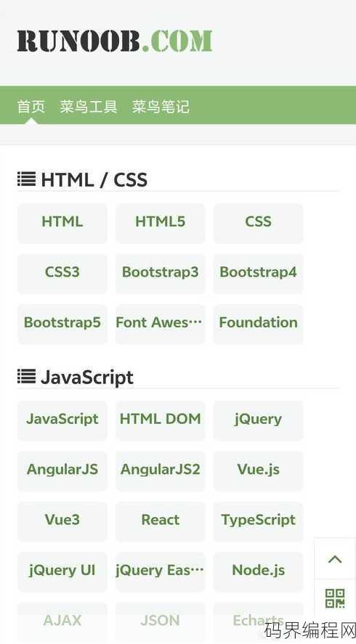Go to the CSS3 tutorial

[62, 273]
